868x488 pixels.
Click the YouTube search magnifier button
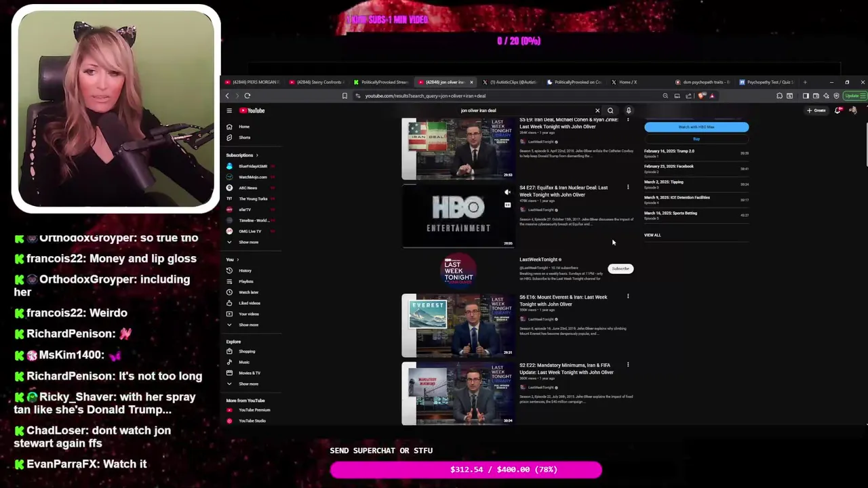pyautogui.click(x=610, y=110)
